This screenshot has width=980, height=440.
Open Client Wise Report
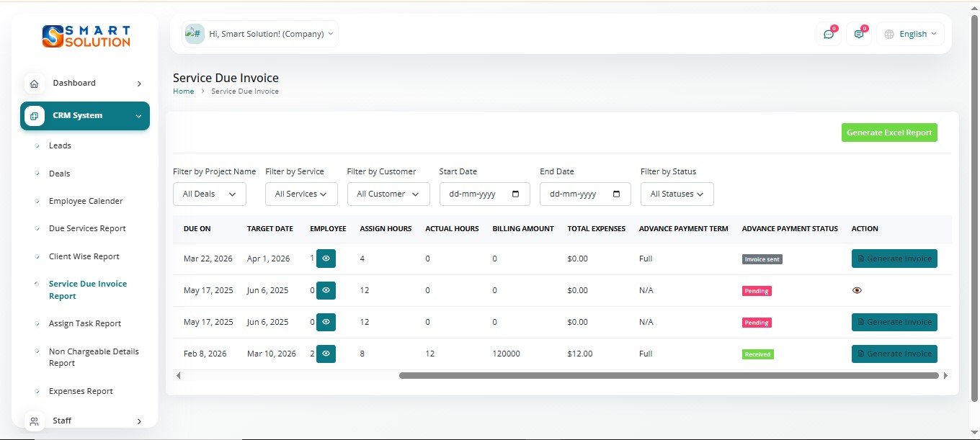coord(84,256)
